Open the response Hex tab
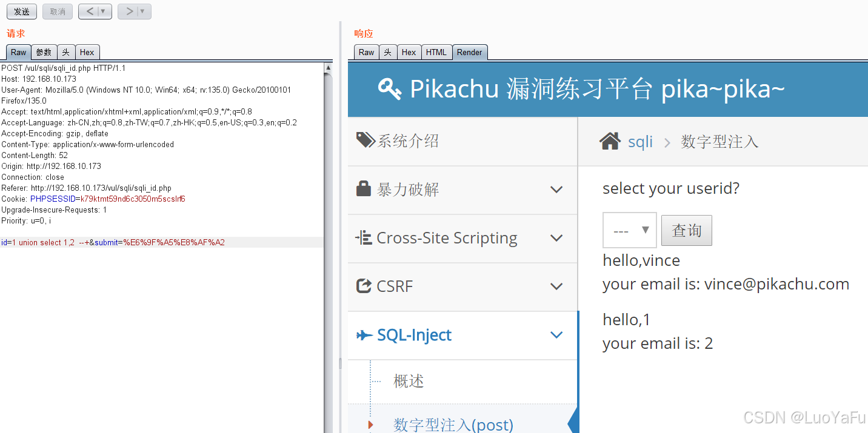 (x=409, y=52)
